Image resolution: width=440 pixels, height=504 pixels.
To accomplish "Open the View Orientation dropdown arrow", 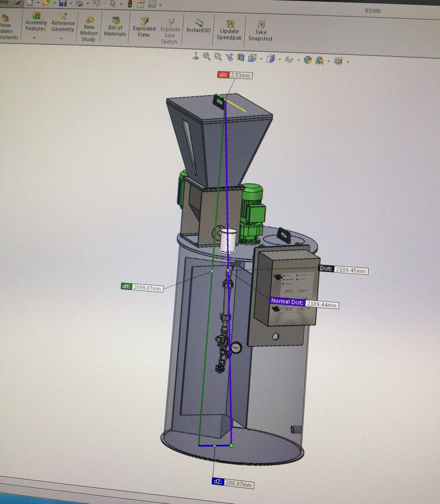I will 261,59.
